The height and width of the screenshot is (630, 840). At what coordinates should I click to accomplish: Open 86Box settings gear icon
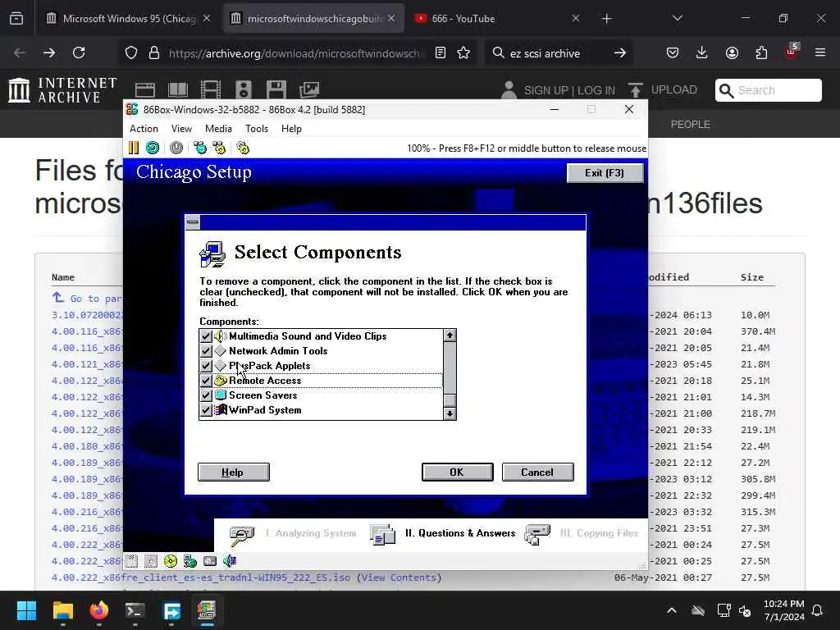click(x=243, y=148)
